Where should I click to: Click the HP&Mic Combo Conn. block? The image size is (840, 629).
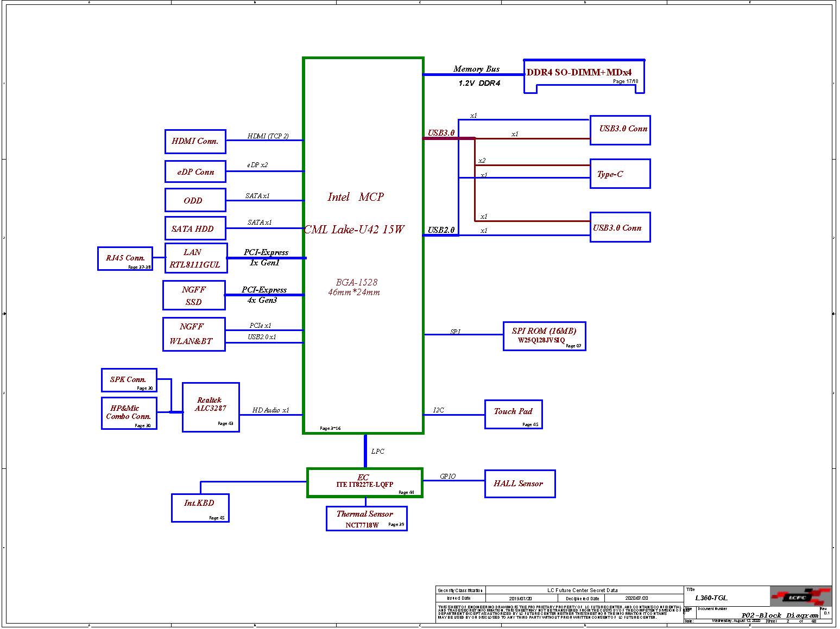point(129,413)
